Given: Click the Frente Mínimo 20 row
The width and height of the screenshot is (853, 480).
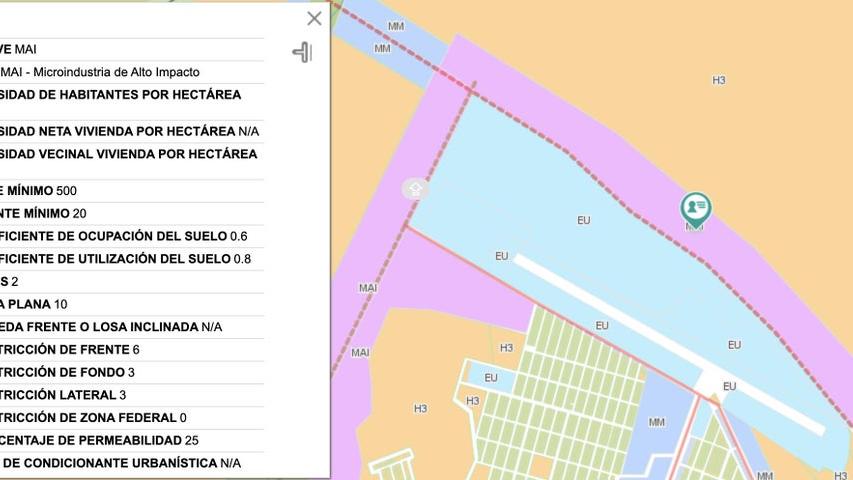Looking at the screenshot, I should 44,213.
